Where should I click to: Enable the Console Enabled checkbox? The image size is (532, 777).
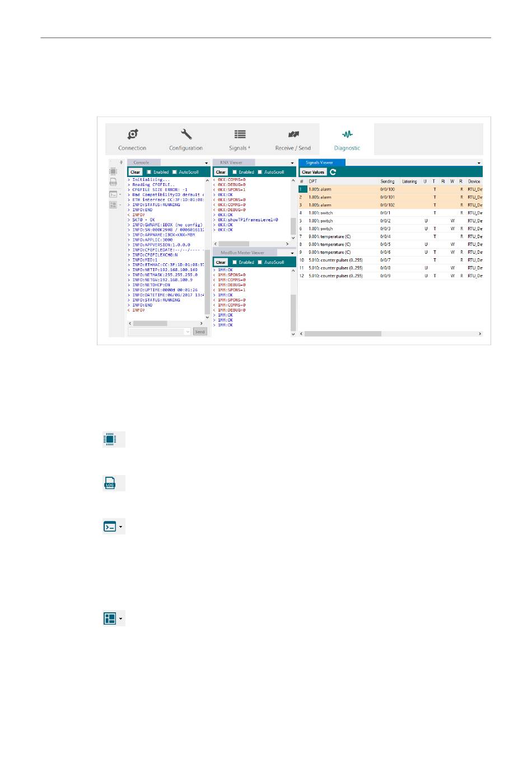pyautogui.click(x=149, y=172)
